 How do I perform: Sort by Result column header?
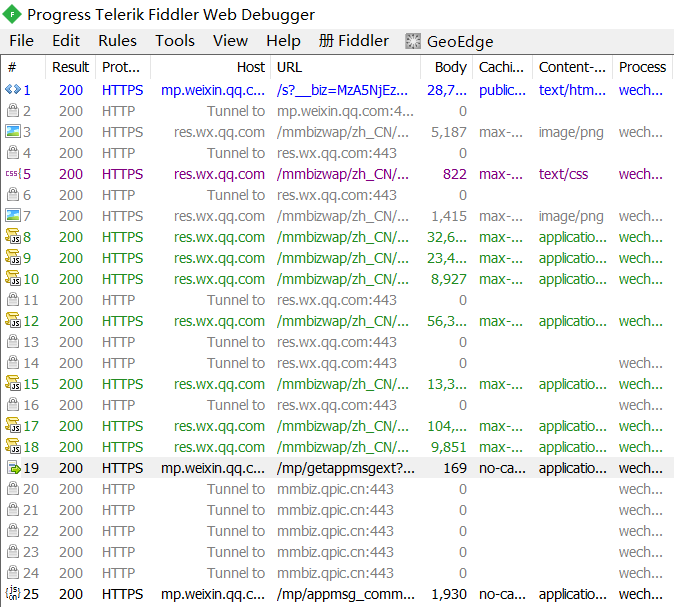coord(70,67)
